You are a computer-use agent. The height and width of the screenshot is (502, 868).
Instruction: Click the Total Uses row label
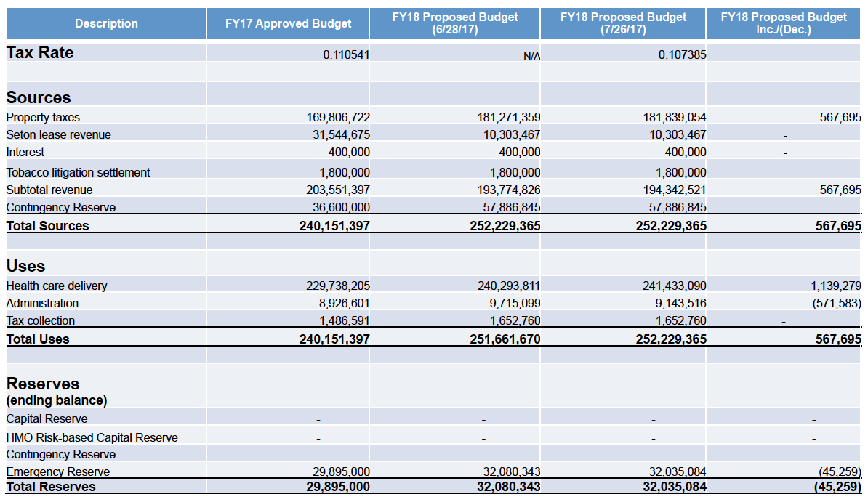tap(38, 339)
